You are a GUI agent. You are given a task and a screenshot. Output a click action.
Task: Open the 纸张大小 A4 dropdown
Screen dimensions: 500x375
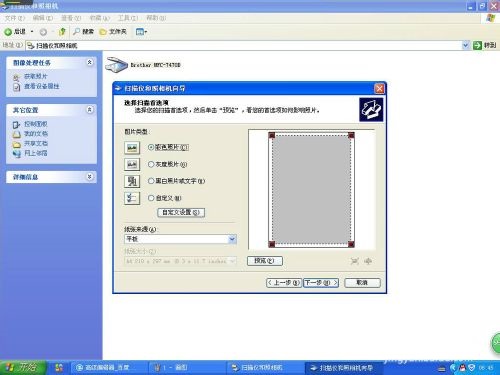180,261
